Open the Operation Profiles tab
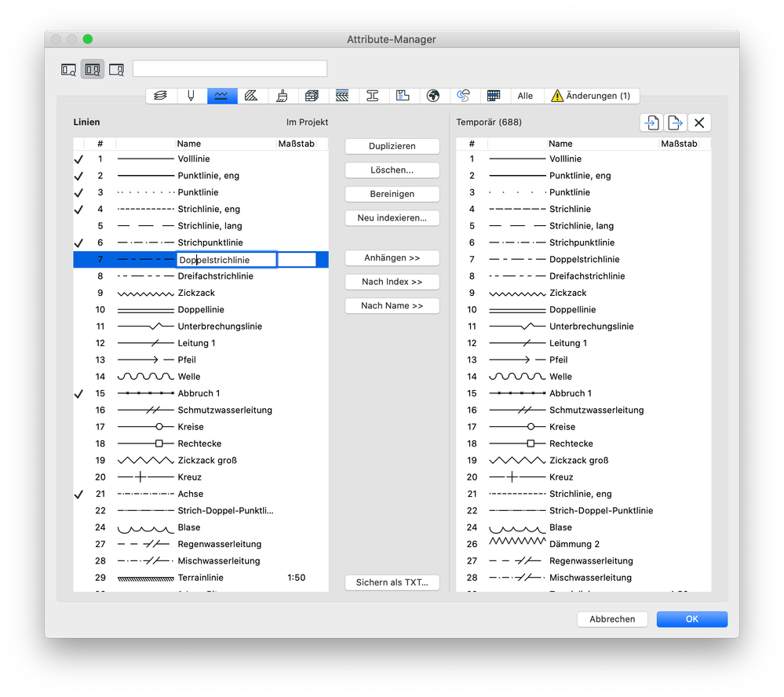The height and width of the screenshot is (697, 784). 464,96
